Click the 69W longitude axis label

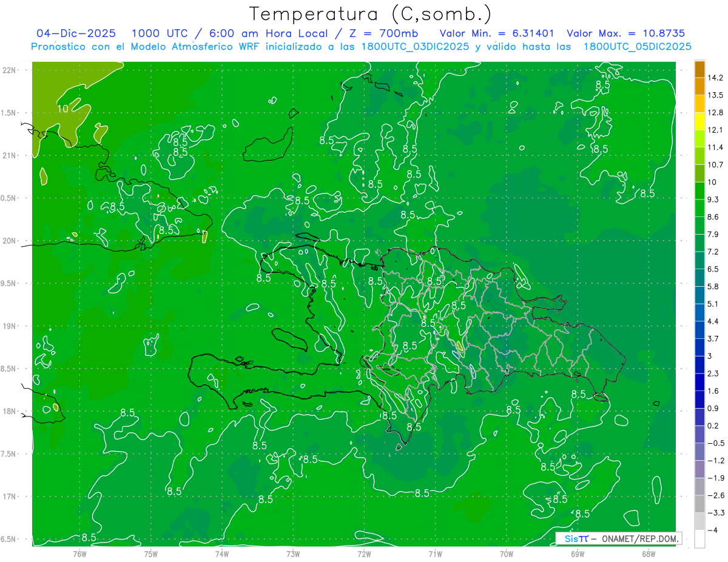[x=577, y=554]
